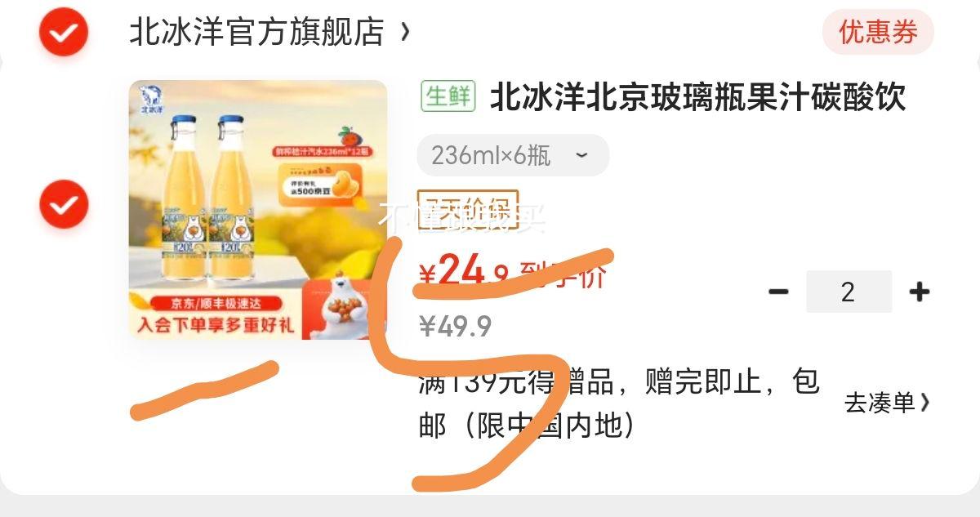
Task: Tap the 北冰洋 logo on product image
Action: (x=151, y=98)
